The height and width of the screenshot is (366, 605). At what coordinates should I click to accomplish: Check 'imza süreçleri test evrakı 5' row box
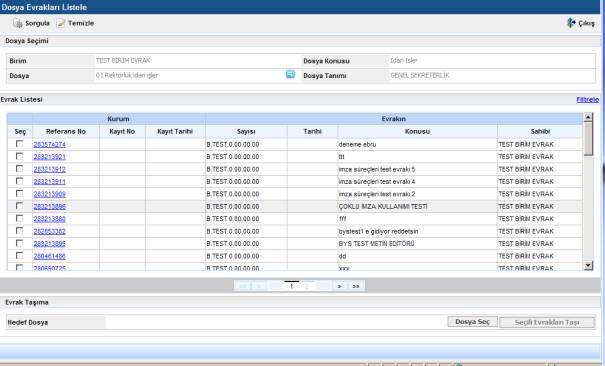tap(19, 169)
